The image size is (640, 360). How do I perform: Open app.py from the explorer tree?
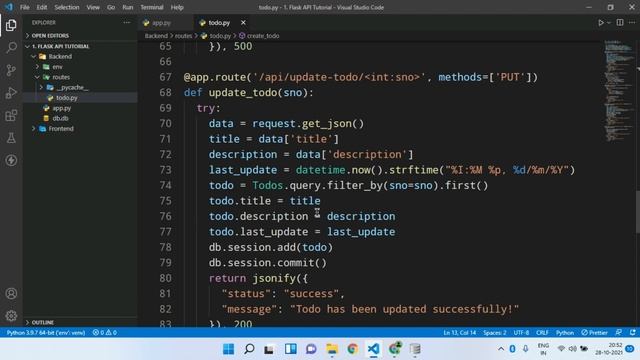tap(80, 108)
